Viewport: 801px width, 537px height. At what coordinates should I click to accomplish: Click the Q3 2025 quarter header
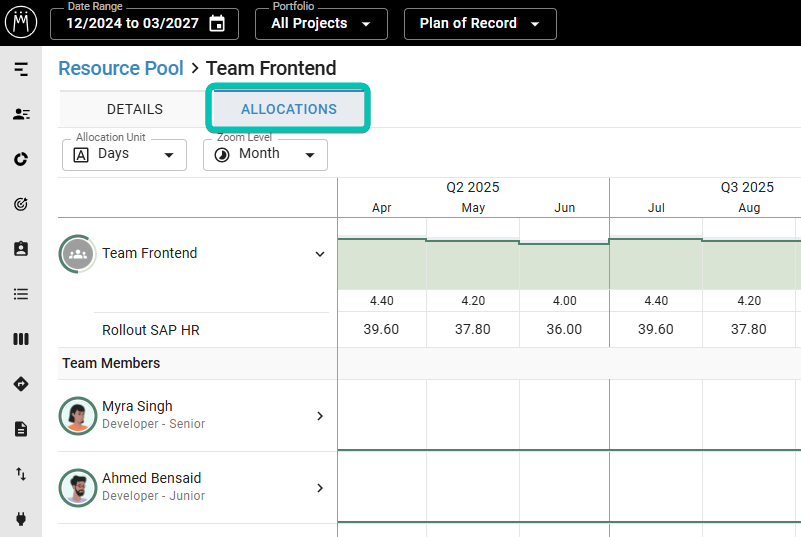(x=747, y=187)
